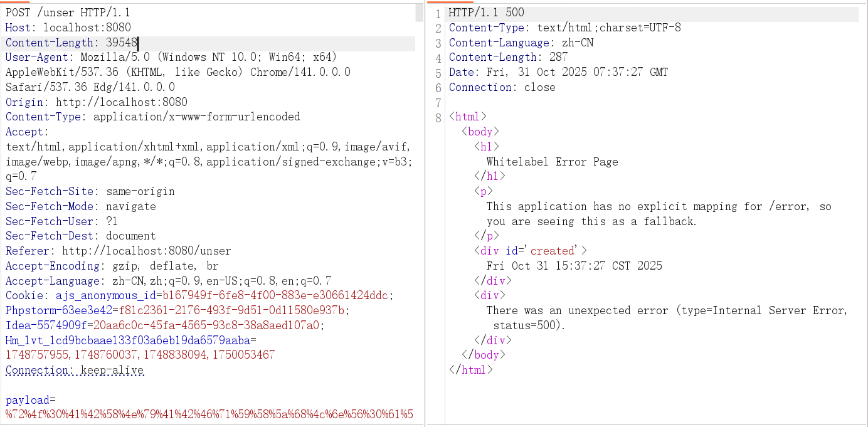Click application/x-www-form-urlencoded Content-Type value
The image size is (868, 427).
196,117
